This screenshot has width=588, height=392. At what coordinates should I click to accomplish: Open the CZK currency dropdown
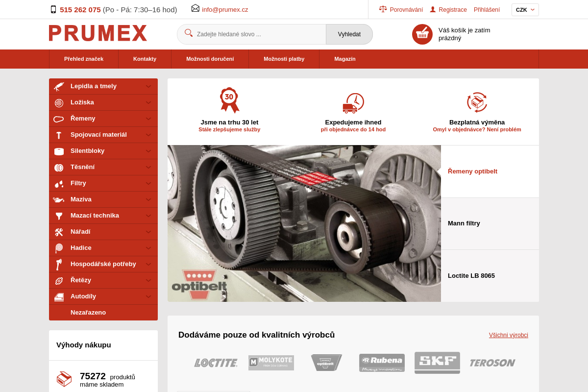(525, 10)
